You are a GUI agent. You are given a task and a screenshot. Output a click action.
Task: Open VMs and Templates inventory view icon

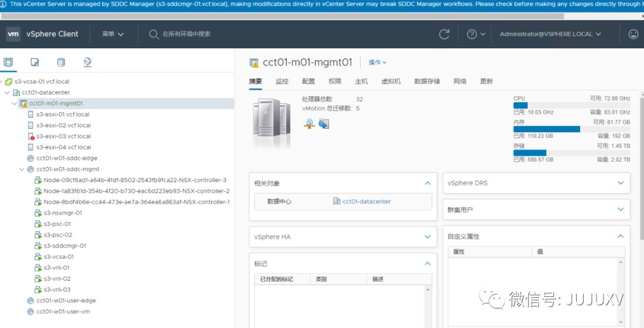pos(35,62)
